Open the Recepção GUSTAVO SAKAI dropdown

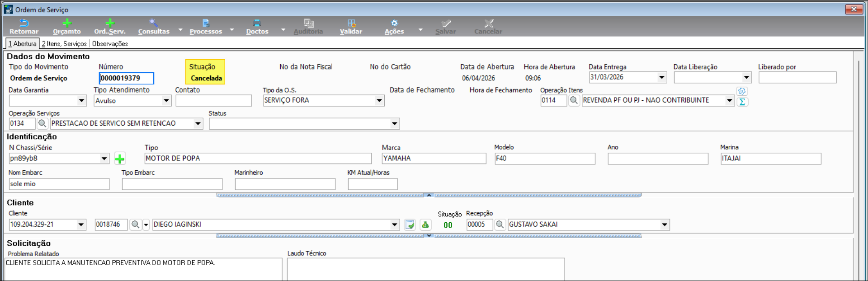(x=665, y=225)
